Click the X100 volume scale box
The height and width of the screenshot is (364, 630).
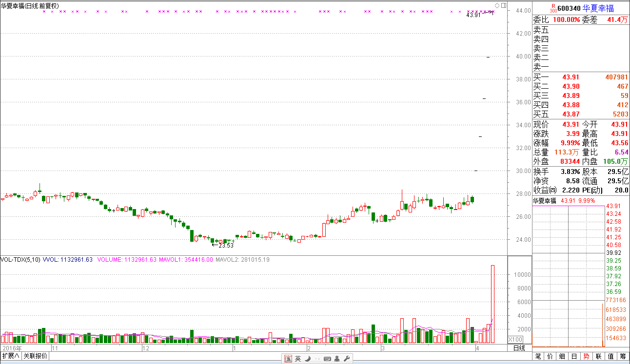coord(516,339)
